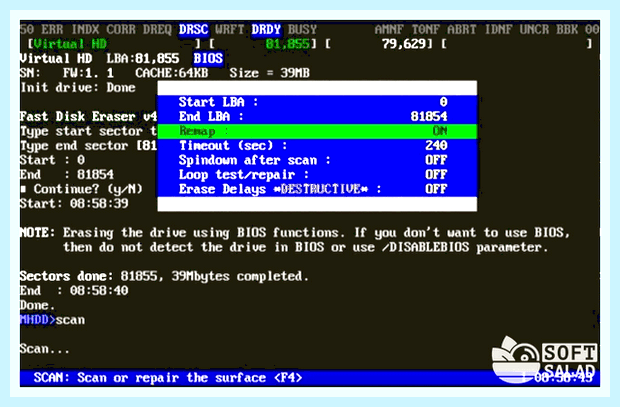
Task: Click the /DISABLEBIOS parameter text
Action: pyautogui.click(x=425, y=247)
